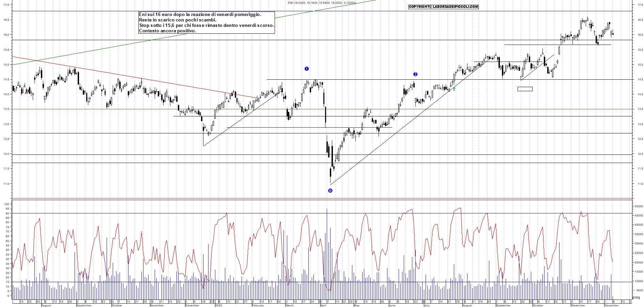Screen dimensions: 644x307
Task: Click the 'Stop sotto i 15,6' text line
Action: tap(206, 26)
